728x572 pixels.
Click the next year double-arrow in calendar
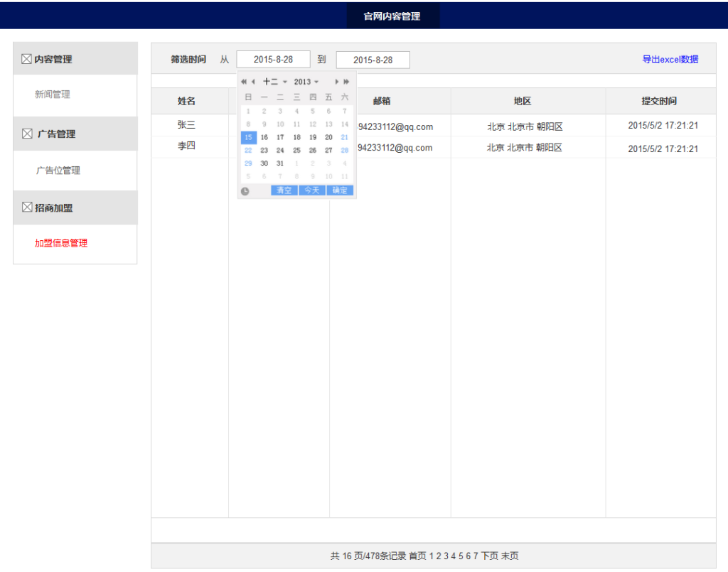346,82
